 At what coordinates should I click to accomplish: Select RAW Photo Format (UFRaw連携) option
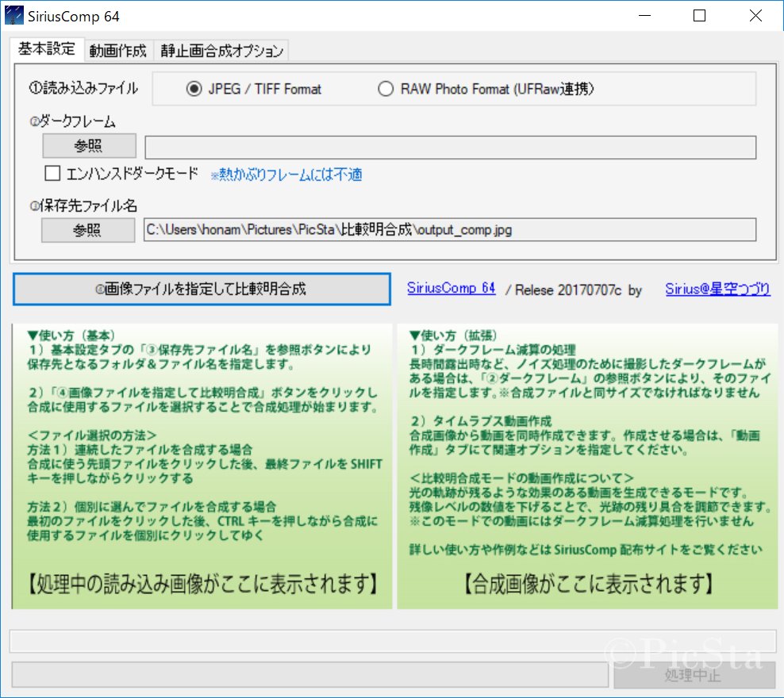point(386,89)
